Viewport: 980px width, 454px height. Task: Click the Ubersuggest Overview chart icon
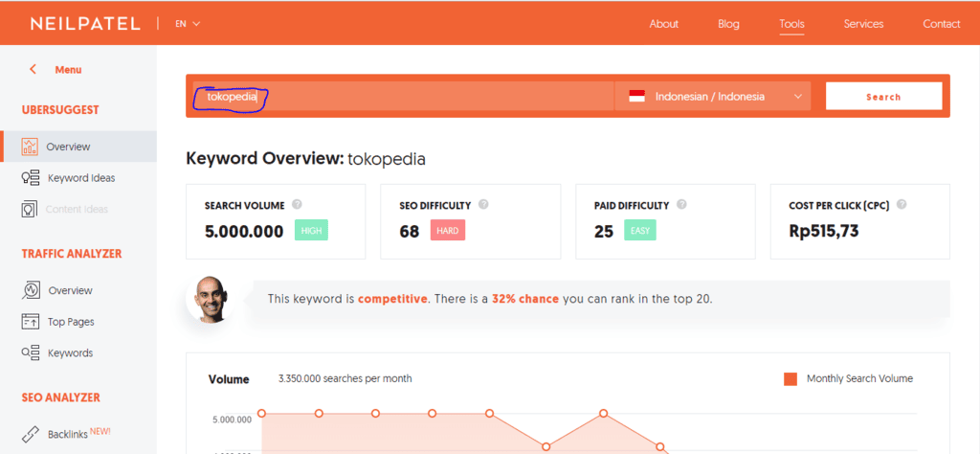point(30,147)
